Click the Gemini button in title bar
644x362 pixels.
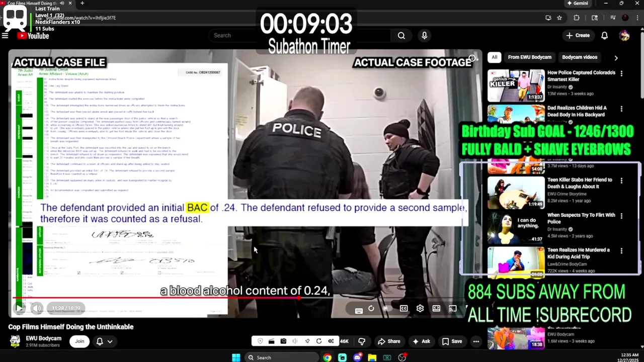click(577, 3)
